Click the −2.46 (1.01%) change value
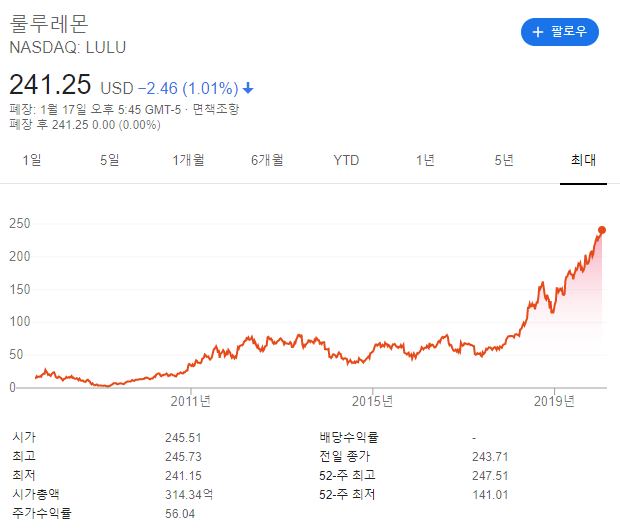620x532 pixels. coord(188,88)
